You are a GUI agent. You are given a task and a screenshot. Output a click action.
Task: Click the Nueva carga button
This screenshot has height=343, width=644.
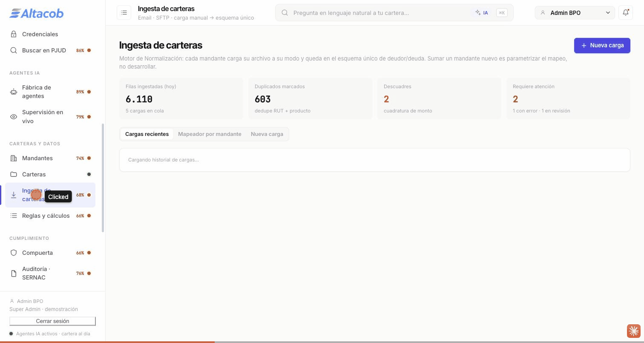coord(602,46)
